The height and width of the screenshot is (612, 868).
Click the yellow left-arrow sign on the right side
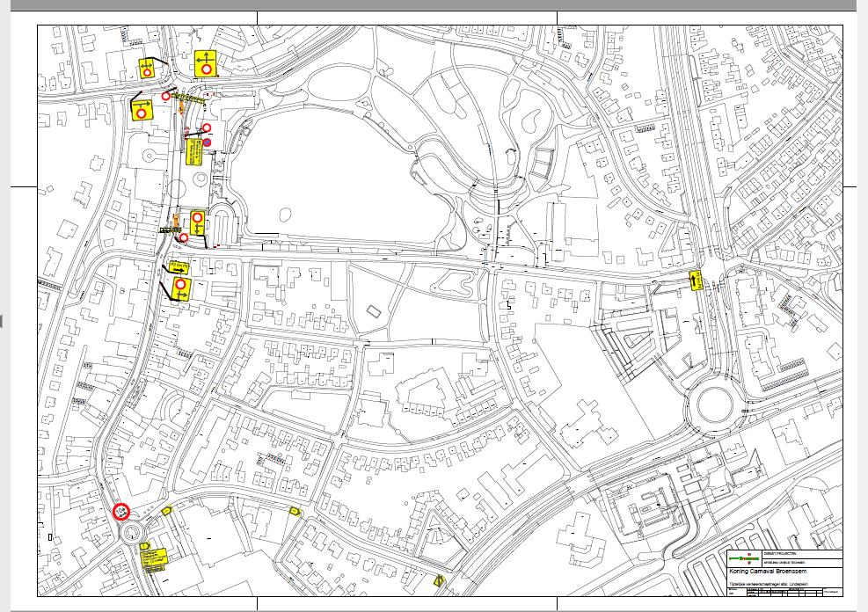(x=696, y=280)
